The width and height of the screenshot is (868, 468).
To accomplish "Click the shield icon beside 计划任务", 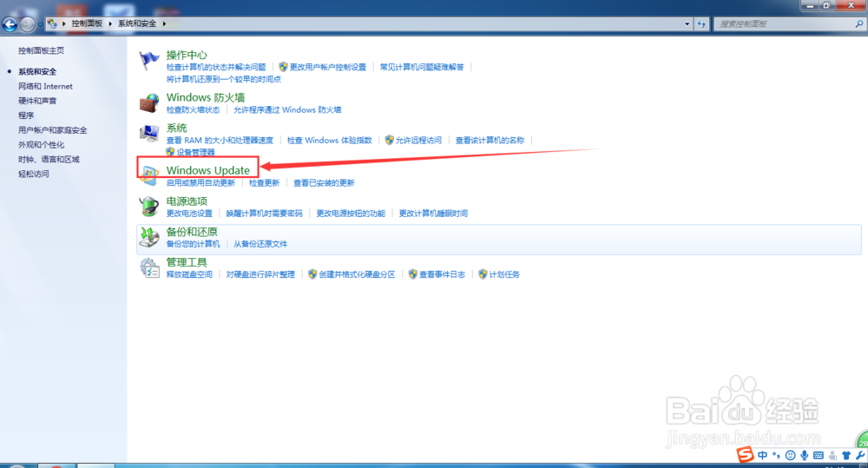I will tap(483, 274).
